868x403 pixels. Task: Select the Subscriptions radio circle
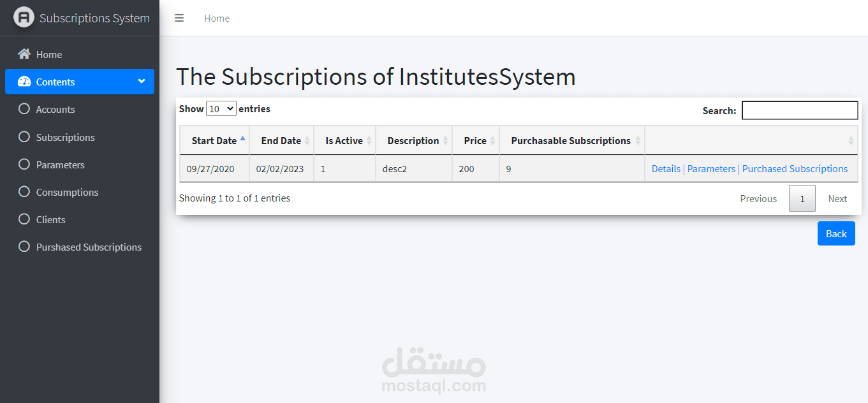[24, 137]
